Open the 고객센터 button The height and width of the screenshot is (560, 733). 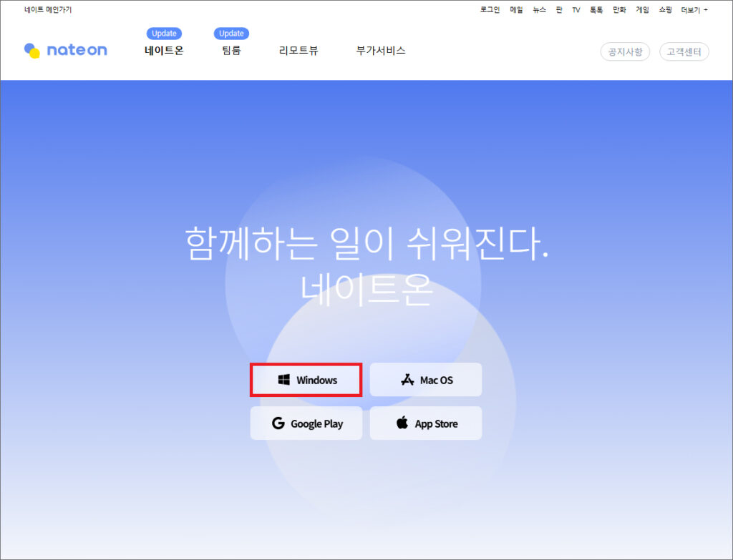[684, 51]
